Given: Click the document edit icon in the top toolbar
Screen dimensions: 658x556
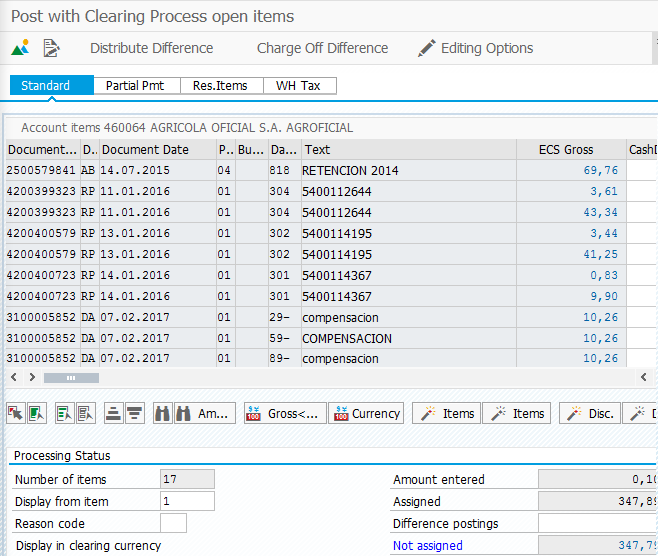Looking at the screenshot, I should 52,48.
